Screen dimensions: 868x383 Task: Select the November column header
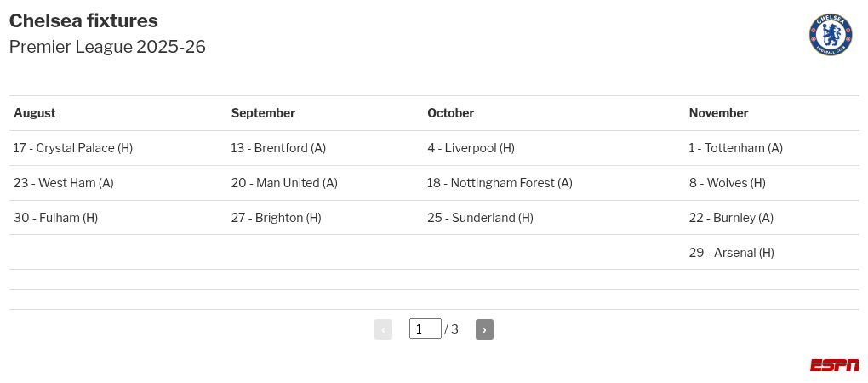(718, 113)
